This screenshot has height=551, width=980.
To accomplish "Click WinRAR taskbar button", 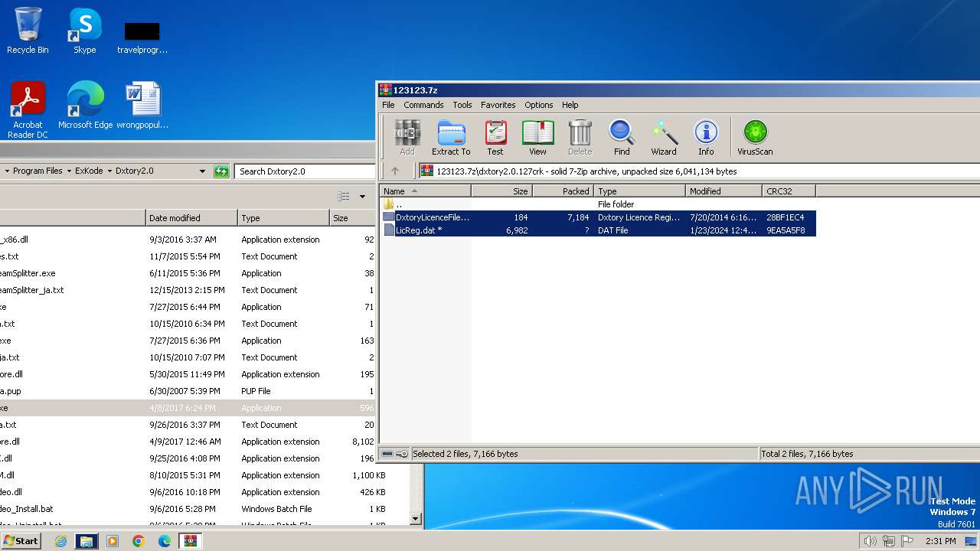I will point(191,541).
